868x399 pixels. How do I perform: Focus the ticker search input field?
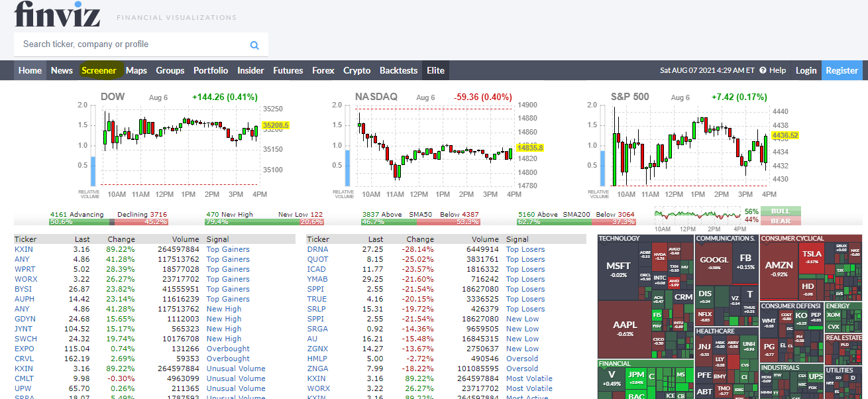pyautogui.click(x=133, y=44)
